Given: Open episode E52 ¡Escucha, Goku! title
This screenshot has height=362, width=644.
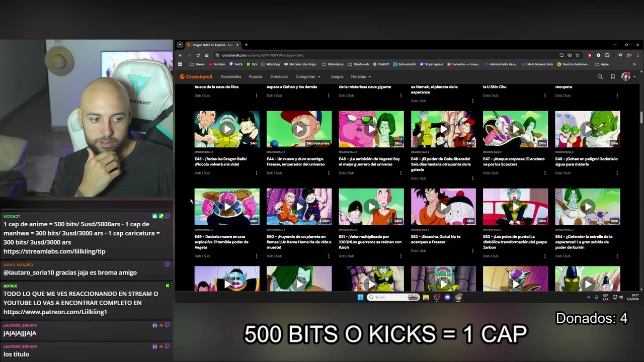Looking at the screenshot, I should (436, 239).
